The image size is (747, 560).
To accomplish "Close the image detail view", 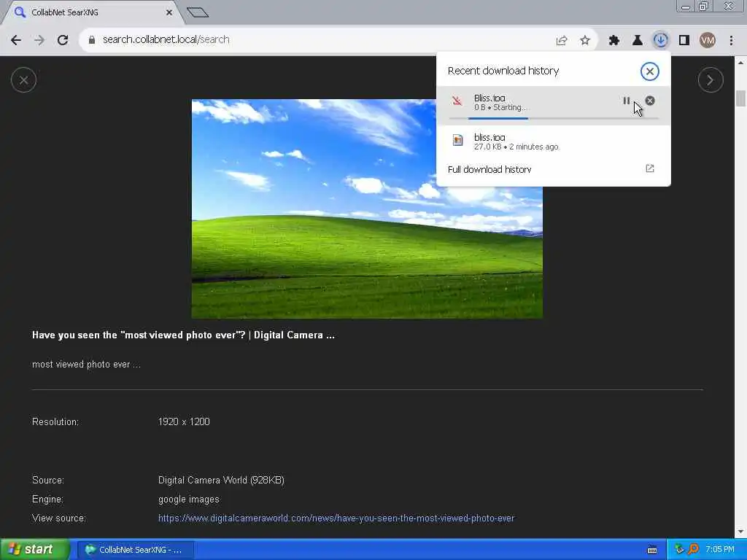I will coord(24,80).
